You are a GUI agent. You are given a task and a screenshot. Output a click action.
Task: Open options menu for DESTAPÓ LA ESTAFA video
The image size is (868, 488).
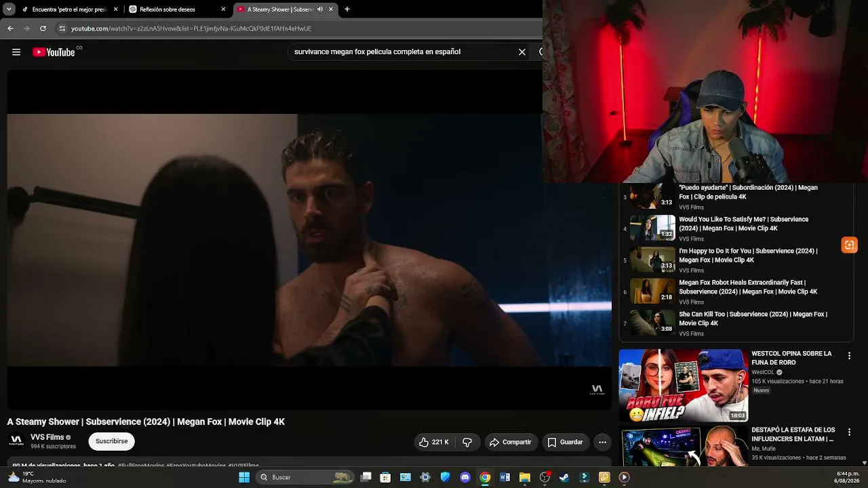[x=849, y=432]
